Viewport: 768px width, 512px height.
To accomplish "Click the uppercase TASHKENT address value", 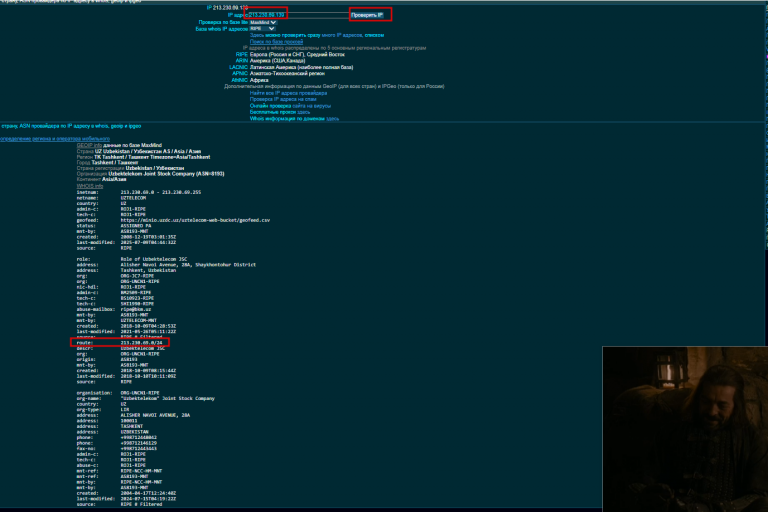I will click(x=131, y=426).
